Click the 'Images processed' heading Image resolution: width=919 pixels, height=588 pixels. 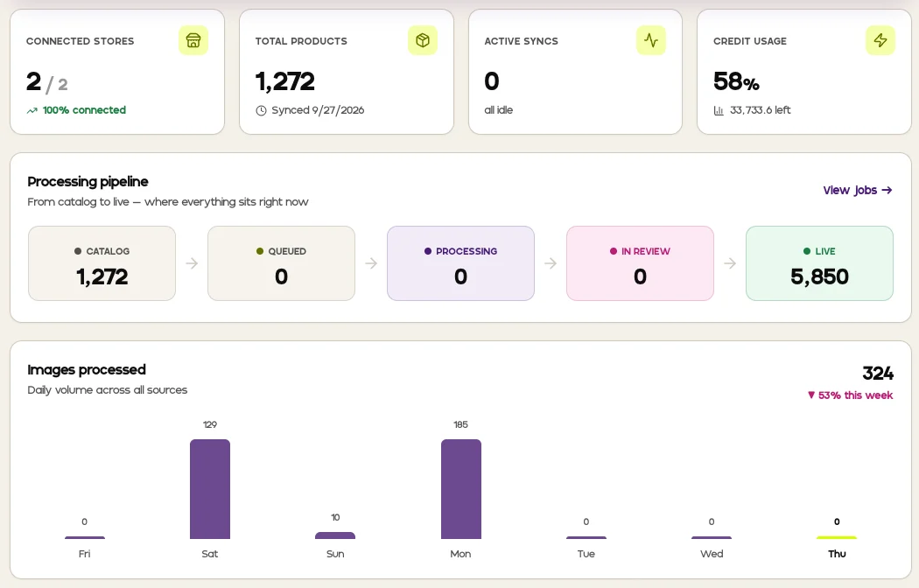click(x=87, y=369)
